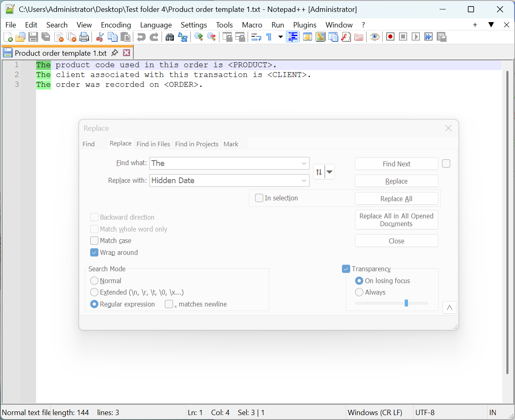Select the Normal search mode

pos(94,281)
